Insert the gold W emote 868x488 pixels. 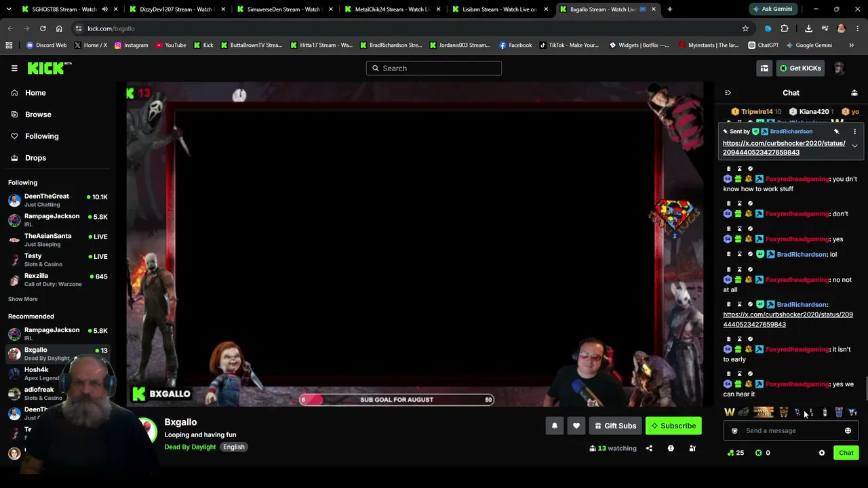pyautogui.click(x=730, y=412)
